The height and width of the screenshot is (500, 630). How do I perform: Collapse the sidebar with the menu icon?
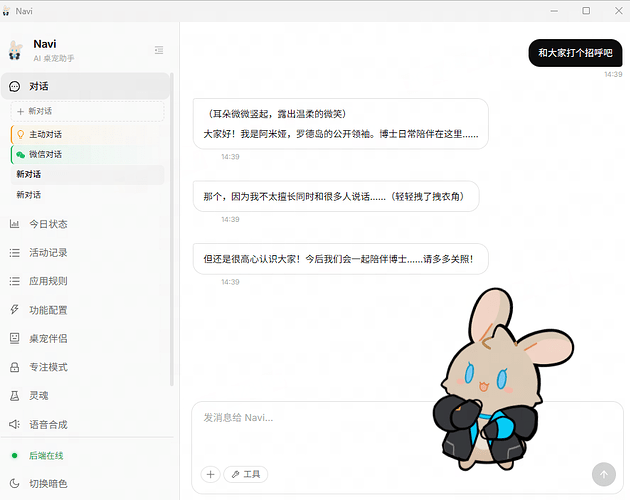click(159, 50)
